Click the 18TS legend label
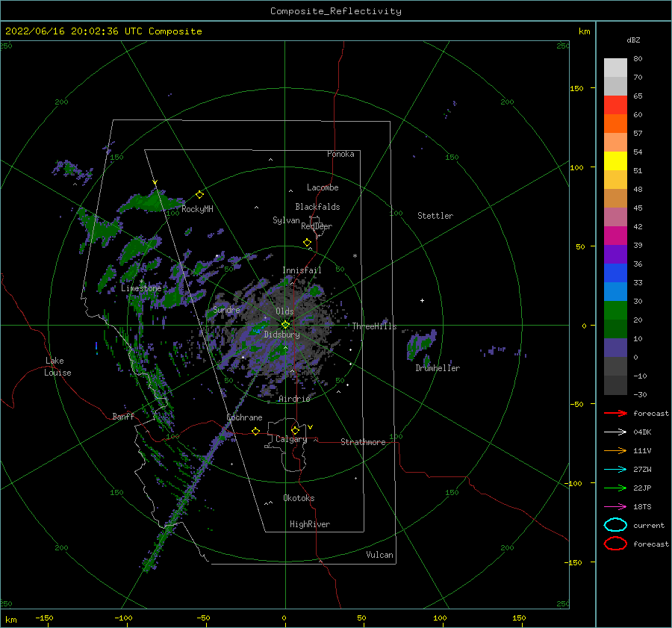The height and width of the screenshot is (628, 672). (642, 507)
